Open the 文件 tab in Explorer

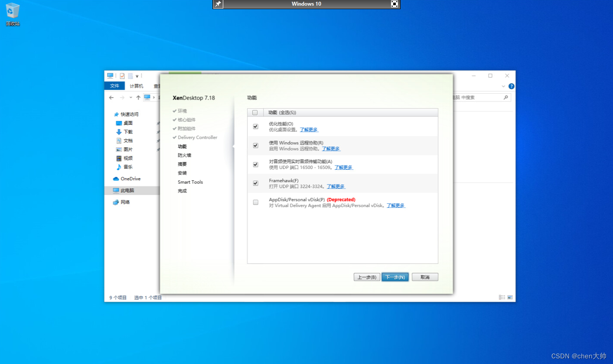(114, 86)
